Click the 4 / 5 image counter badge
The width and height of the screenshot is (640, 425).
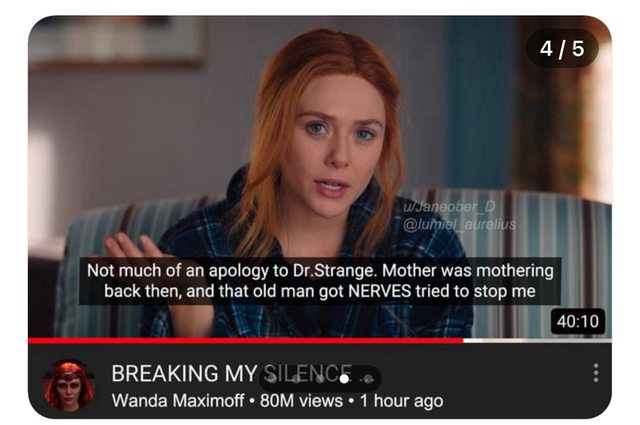pos(562,49)
